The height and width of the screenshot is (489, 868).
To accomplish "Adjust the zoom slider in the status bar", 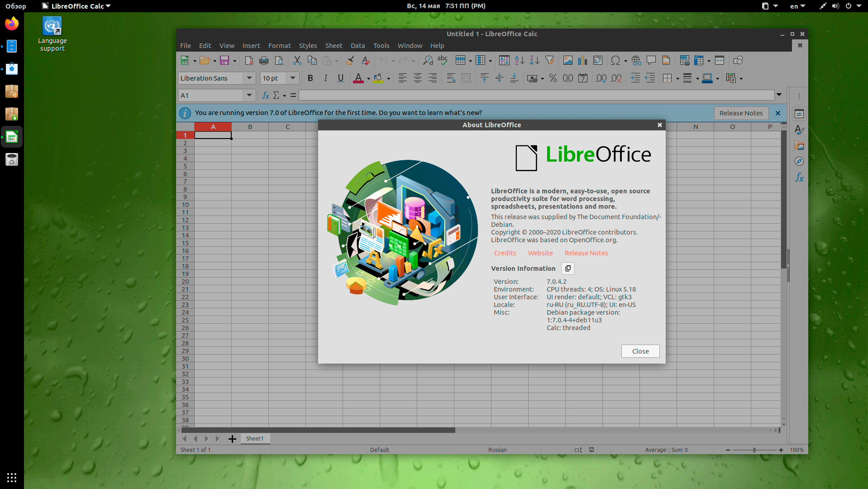I will [x=754, y=450].
